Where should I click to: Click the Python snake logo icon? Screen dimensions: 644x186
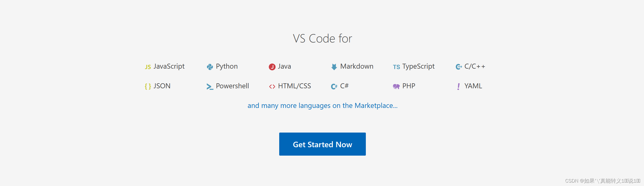(x=210, y=67)
